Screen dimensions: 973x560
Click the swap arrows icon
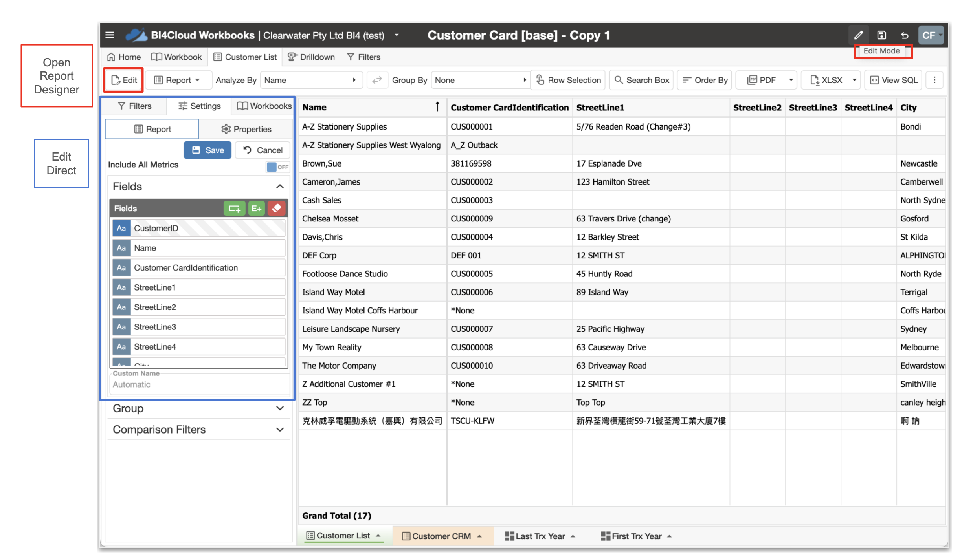377,80
